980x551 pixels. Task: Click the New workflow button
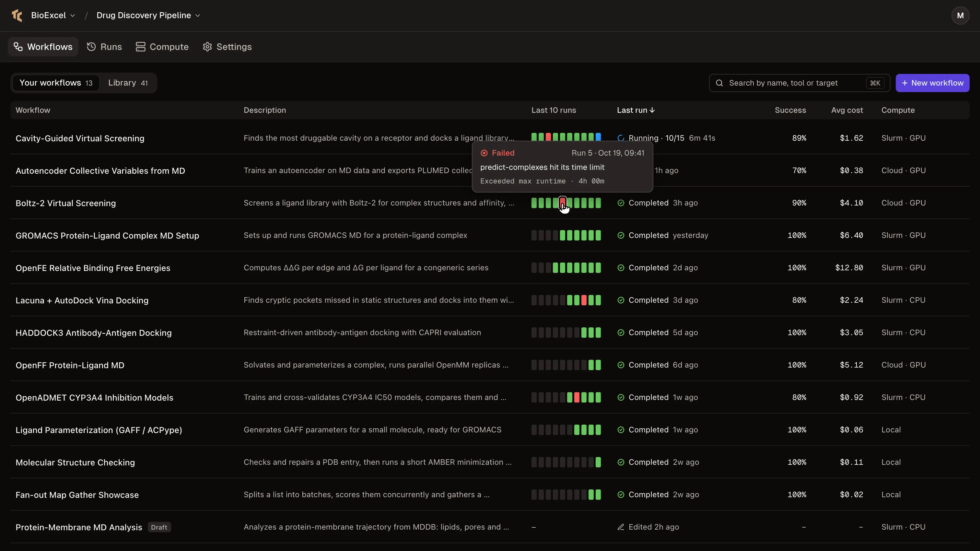932,83
